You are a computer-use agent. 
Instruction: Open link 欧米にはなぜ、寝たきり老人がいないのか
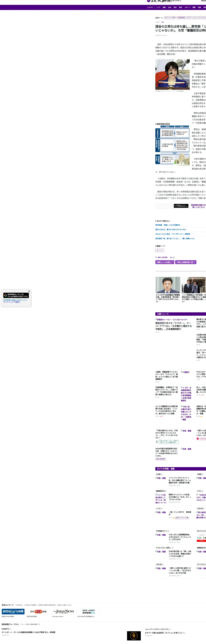(x=170, y=229)
